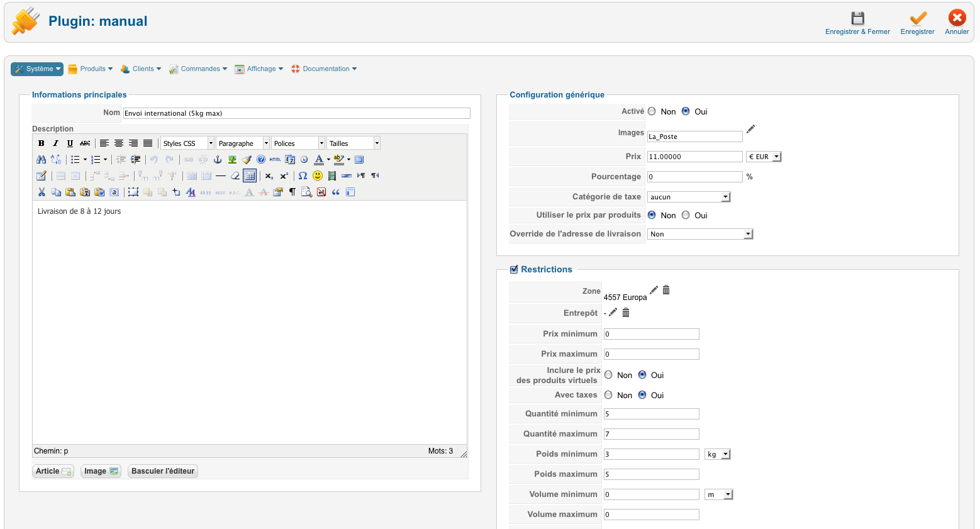Viewport: 980px width, 529px height.
Task: Insert a smiley emoticon
Action: [x=318, y=176]
